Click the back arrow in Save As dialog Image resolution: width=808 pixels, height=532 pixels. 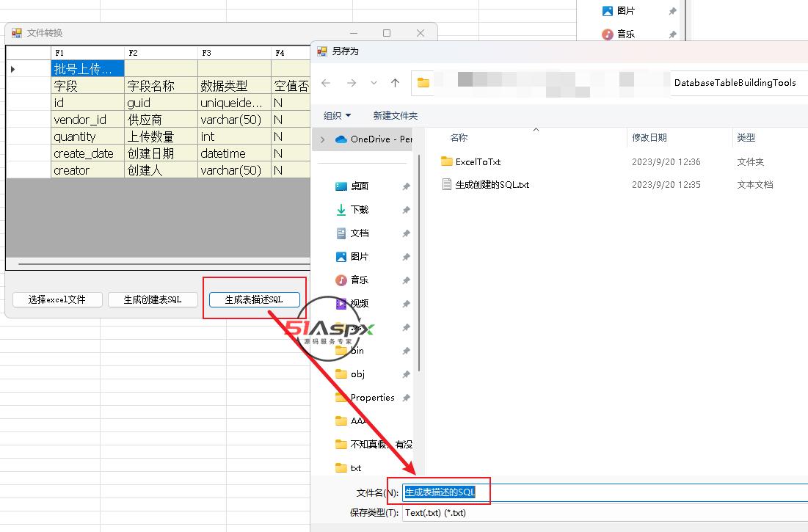(x=327, y=83)
